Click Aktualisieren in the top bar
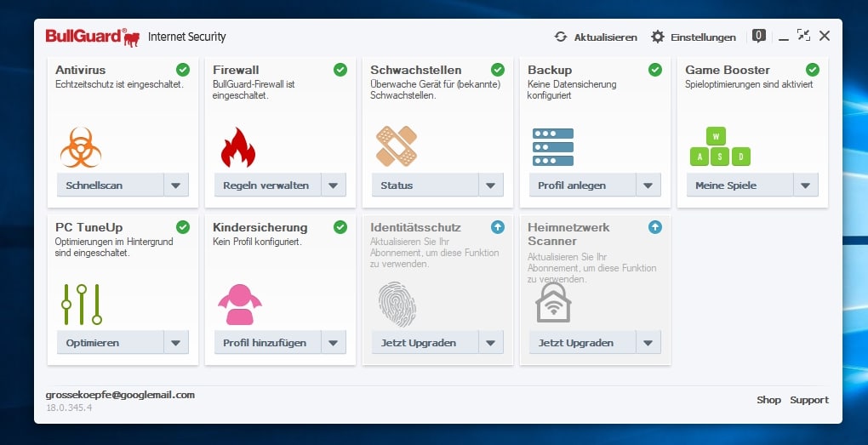Screen dimensions: 868x445 click(596, 37)
